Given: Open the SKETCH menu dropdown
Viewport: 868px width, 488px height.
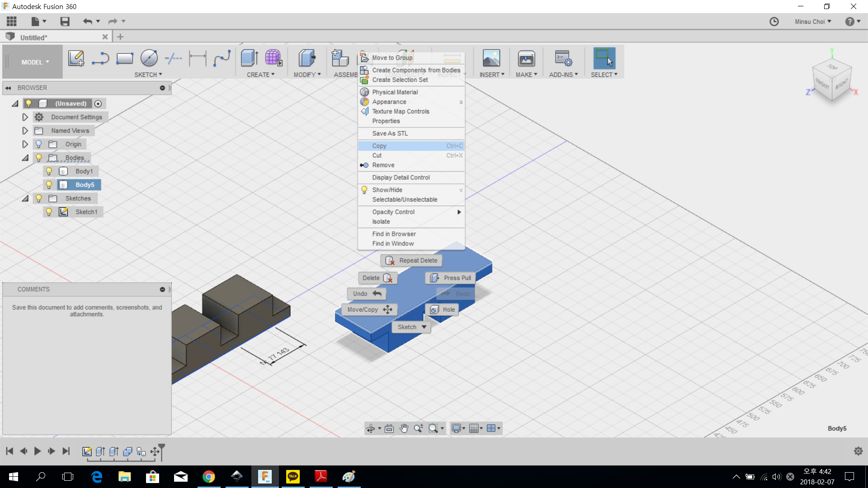Looking at the screenshot, I should pyautogui.click(x=148, y=75).
